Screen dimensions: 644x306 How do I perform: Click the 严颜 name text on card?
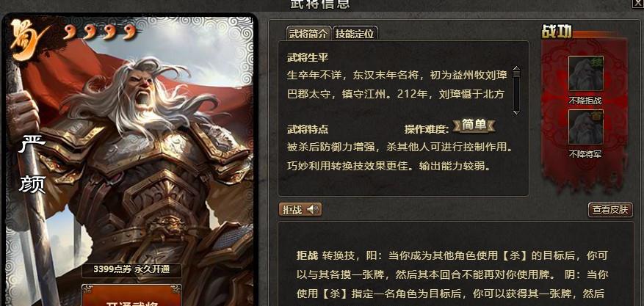[x=32, y=165]
